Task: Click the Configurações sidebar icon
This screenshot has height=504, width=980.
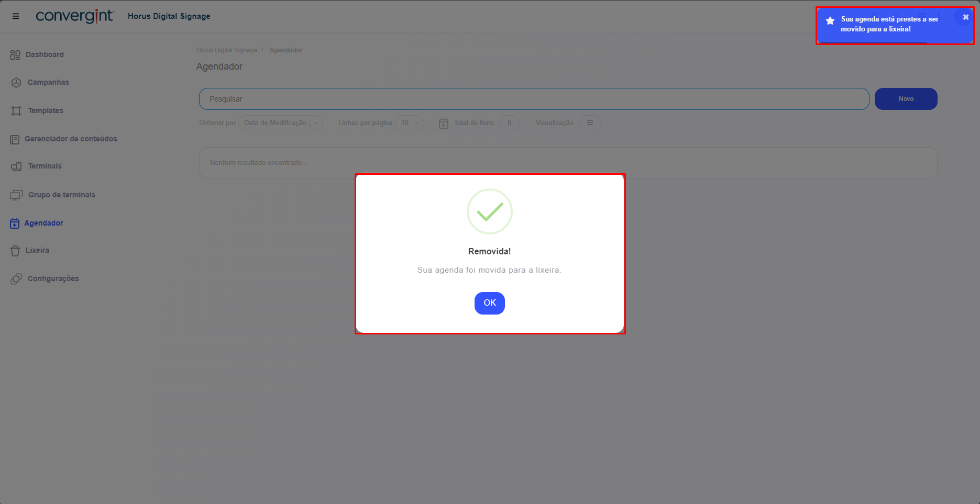Action: pyautogui.click(x=16, y=279)
